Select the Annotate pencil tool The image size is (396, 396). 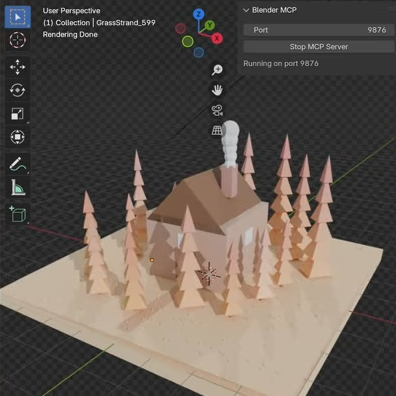point(17,164)
